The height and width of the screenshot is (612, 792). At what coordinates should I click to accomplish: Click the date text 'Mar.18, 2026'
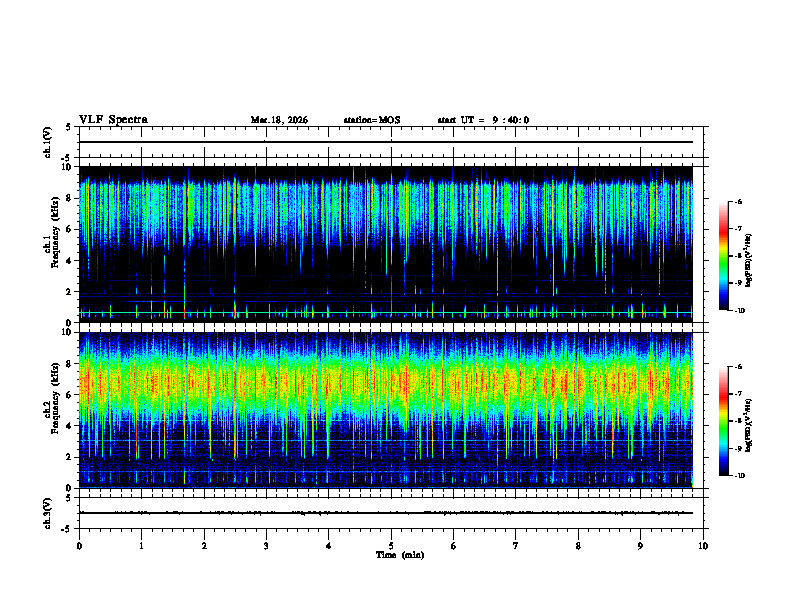[x=279, y=120]
